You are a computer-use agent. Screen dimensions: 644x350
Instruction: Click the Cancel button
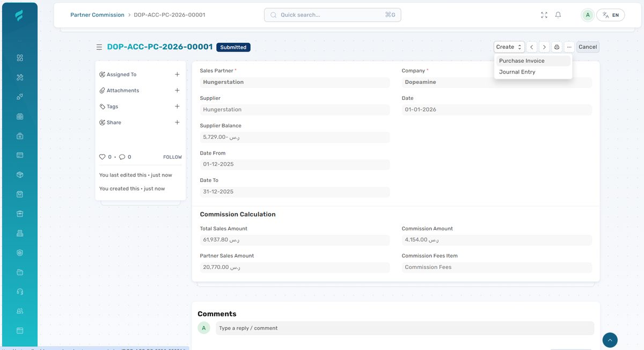click(588, 47)
